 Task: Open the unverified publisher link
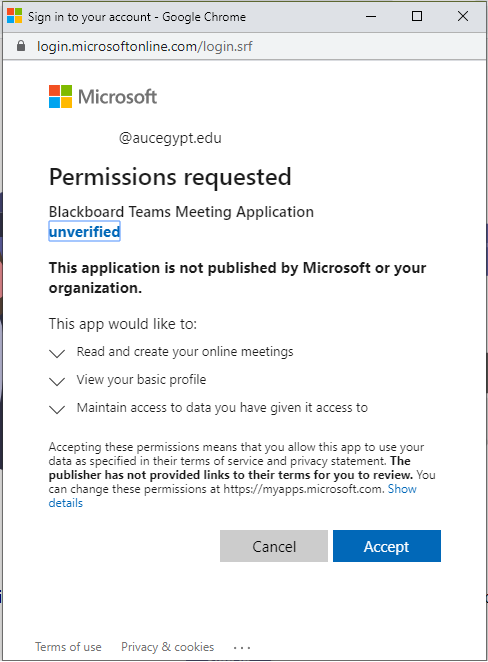(84, 231)
